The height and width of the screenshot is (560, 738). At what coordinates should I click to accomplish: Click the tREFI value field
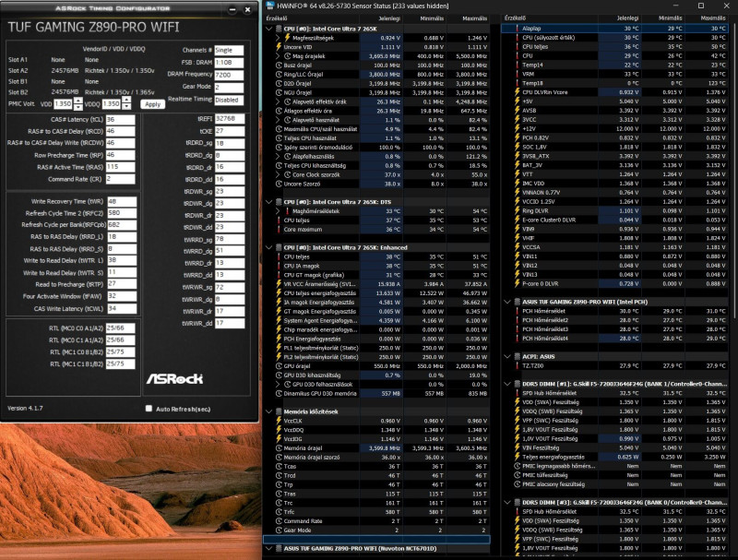click(230, 119)
